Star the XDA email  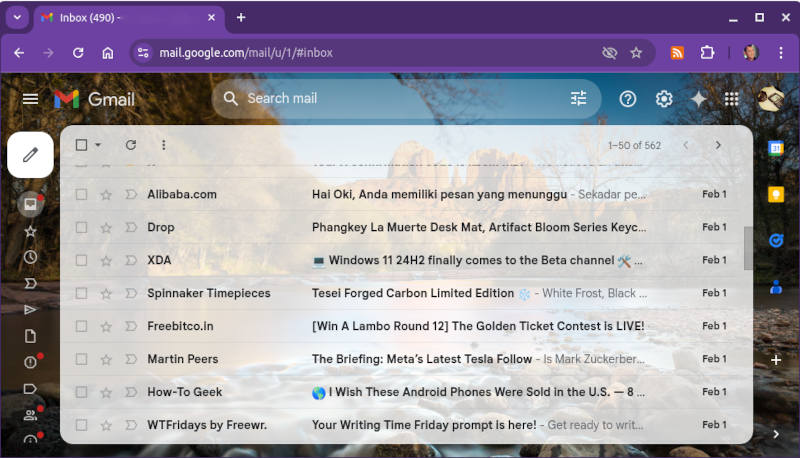pyautogui.click(x=106, y=261)
